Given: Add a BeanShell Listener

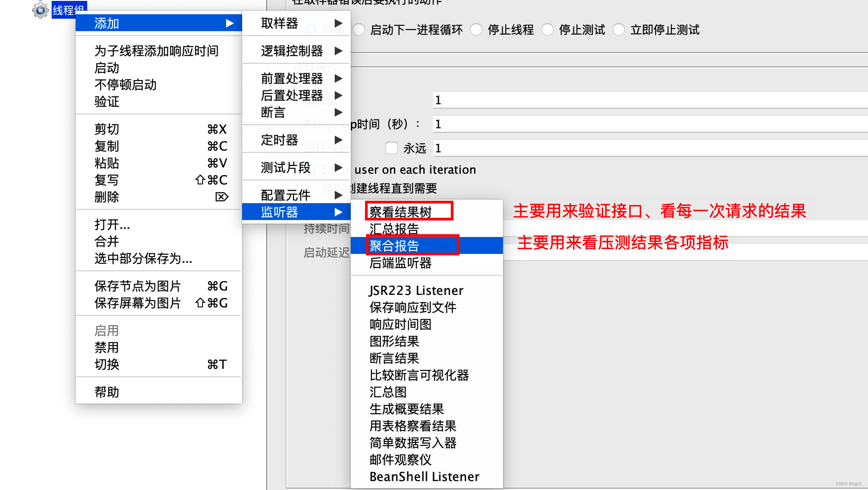Looking at the screenshot, I should (x=424, y=477).
